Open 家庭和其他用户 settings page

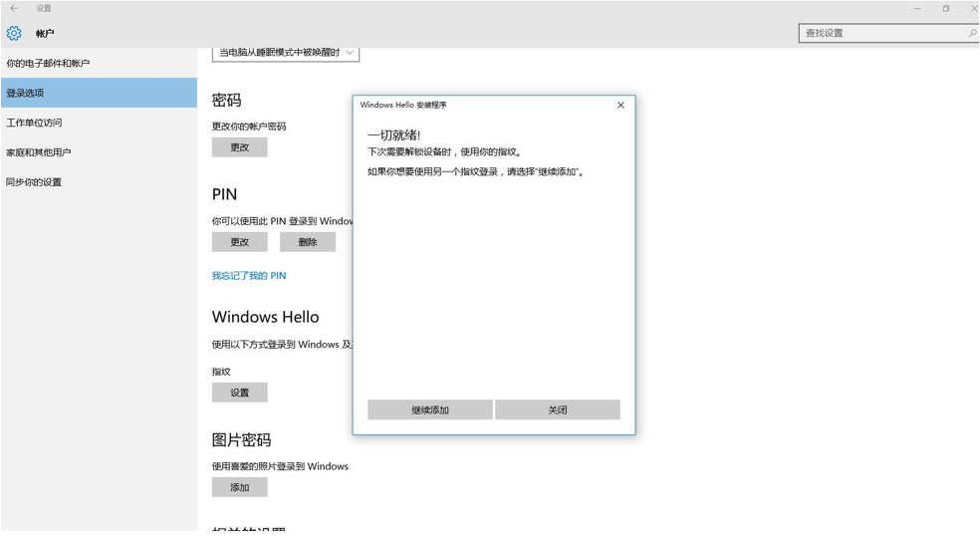click(x=39, y=153)
